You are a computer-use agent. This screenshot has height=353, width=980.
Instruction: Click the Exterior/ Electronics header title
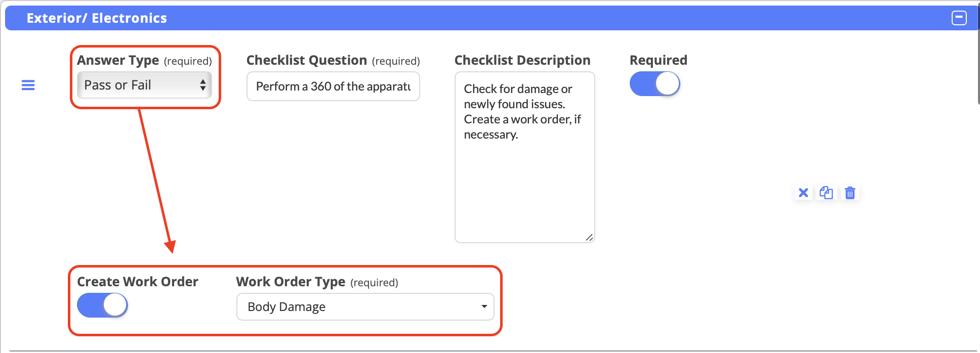(x=97, y=18)
